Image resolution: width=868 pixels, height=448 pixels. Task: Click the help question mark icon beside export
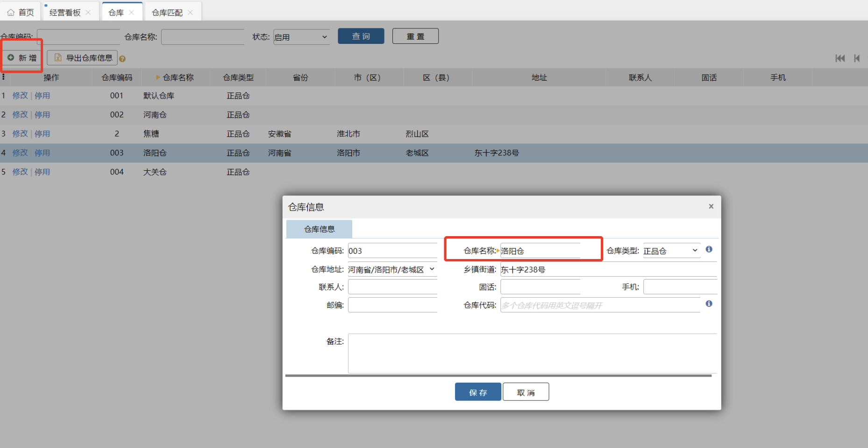(122, 59)
